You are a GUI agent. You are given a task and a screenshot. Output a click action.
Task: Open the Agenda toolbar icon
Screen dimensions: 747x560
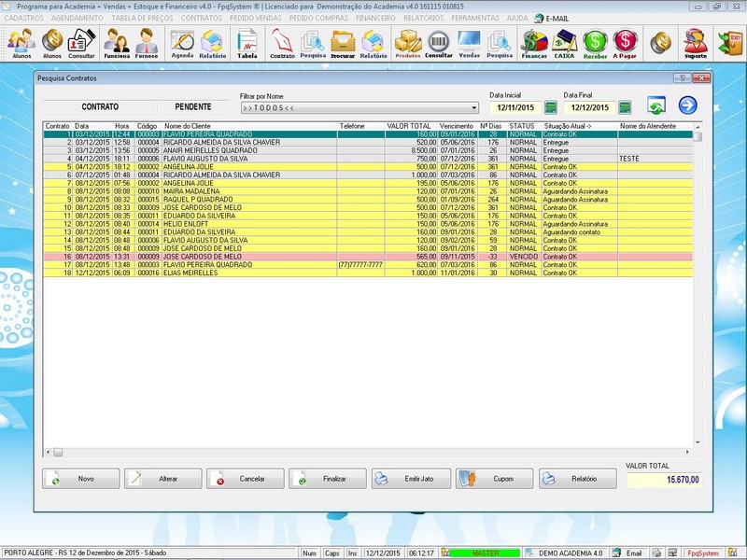pyautogui.click(x=182, y=42)
